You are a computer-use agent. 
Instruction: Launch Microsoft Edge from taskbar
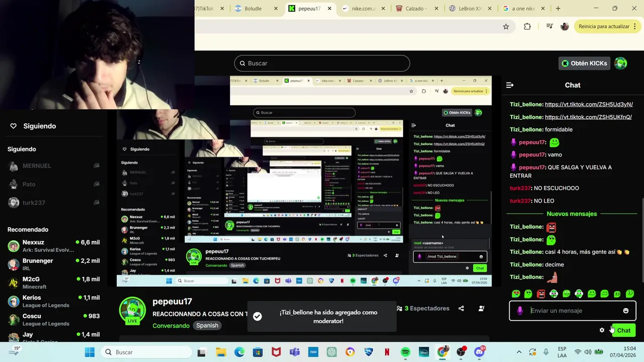(x=239, y=352)
